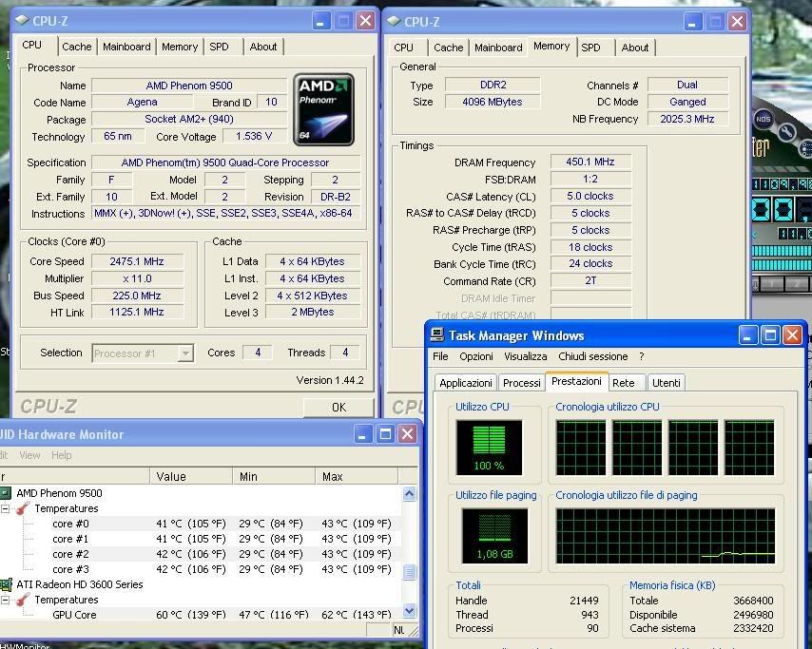812x649 pixels.
Task: Select the Memory tab in the left CPU-Z window
Action: (180, 47)
